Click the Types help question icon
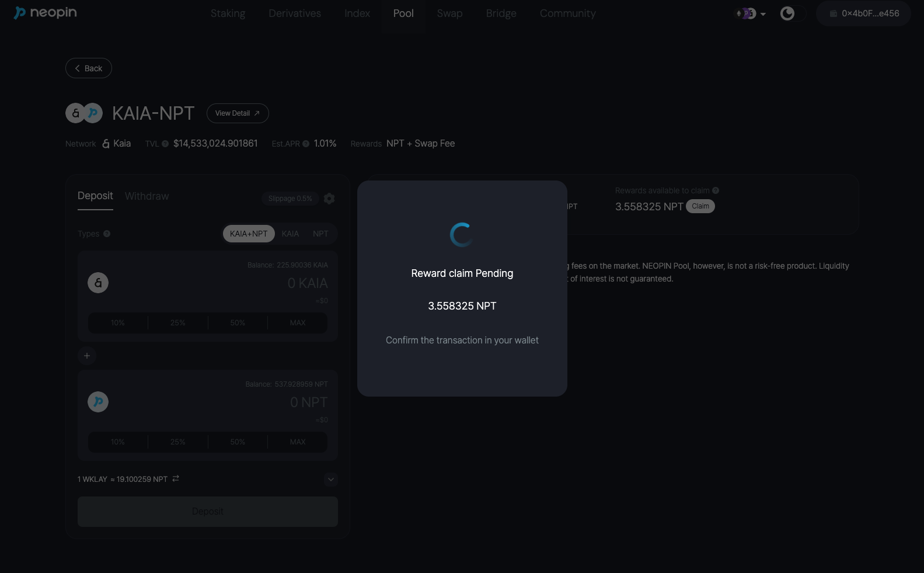 coord(107,234)
